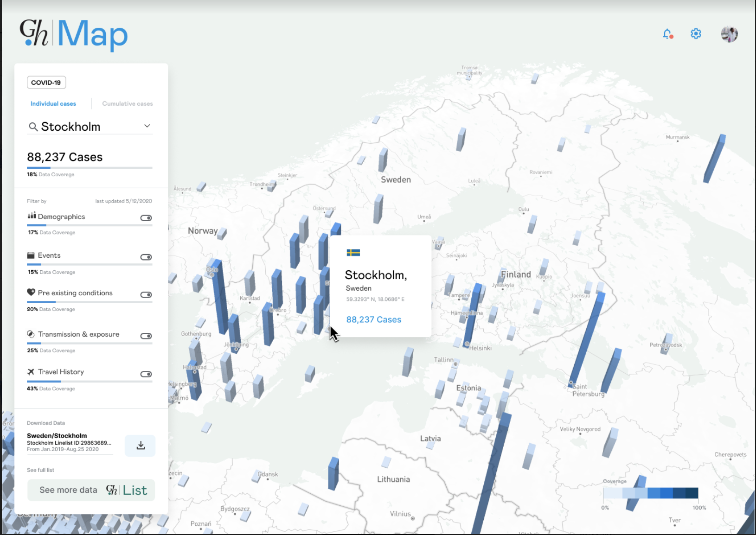Click the download data icon button
Screen dimensions: 756x535
pos(141,446)
